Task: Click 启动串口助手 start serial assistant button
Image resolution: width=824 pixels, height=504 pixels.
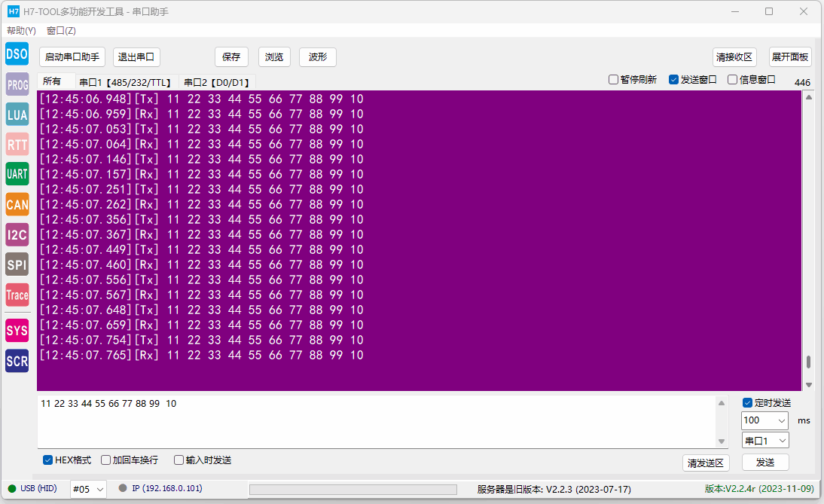Action: tap(72, 57)
